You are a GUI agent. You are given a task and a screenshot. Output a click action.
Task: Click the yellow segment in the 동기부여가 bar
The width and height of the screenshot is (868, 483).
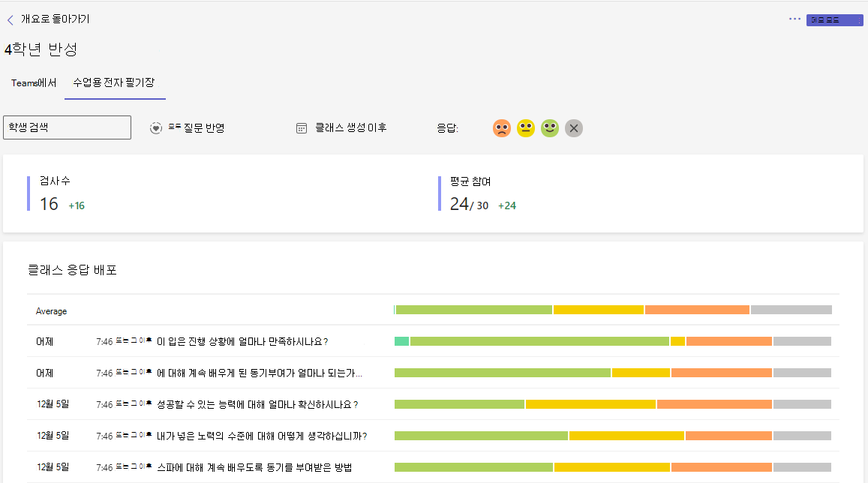coord(641,373)
